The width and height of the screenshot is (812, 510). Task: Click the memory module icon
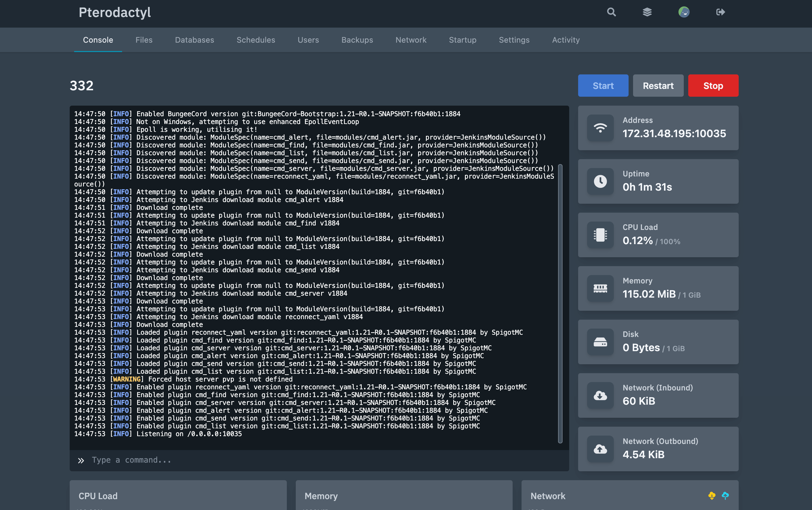600,288
